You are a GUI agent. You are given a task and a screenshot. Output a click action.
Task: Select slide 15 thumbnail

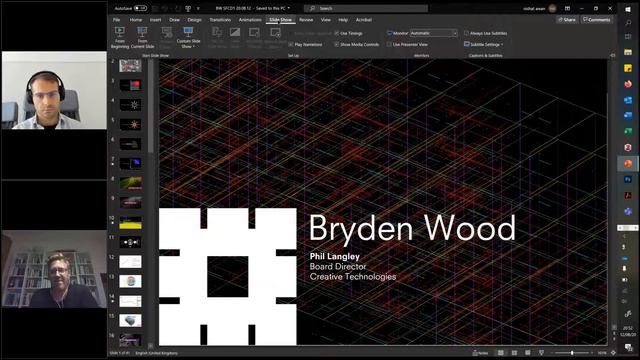pos(130,320)
